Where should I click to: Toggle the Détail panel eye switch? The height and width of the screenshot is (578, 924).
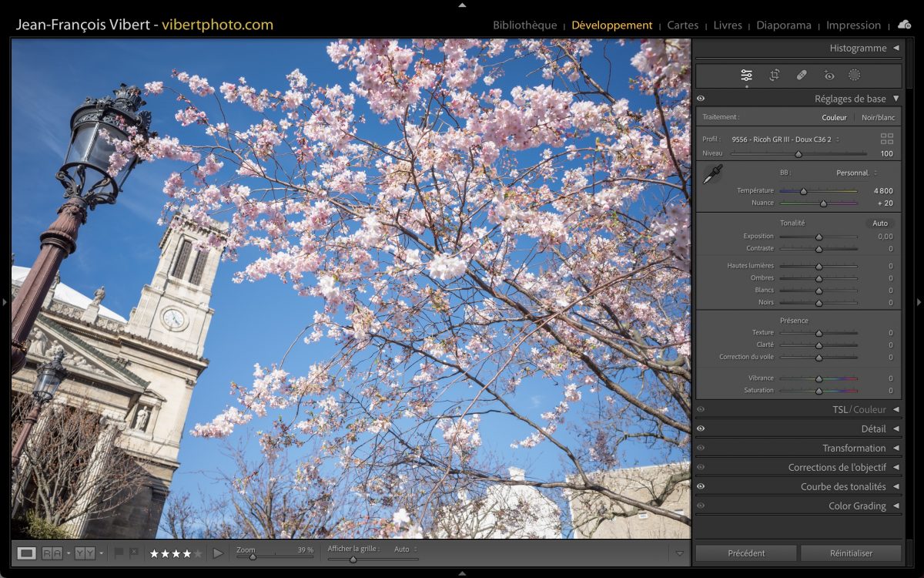701,428
